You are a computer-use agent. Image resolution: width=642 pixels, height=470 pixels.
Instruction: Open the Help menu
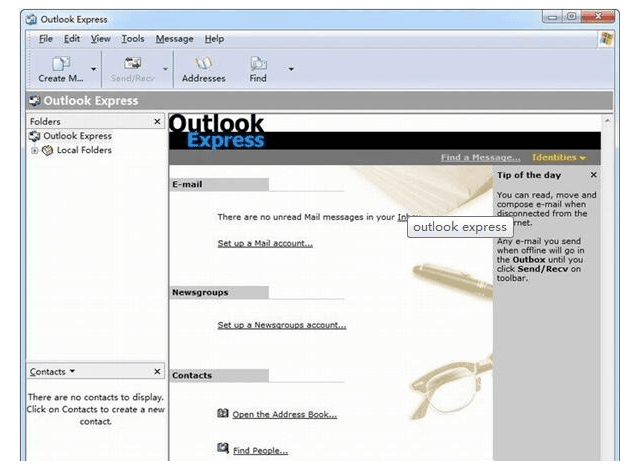214,39
